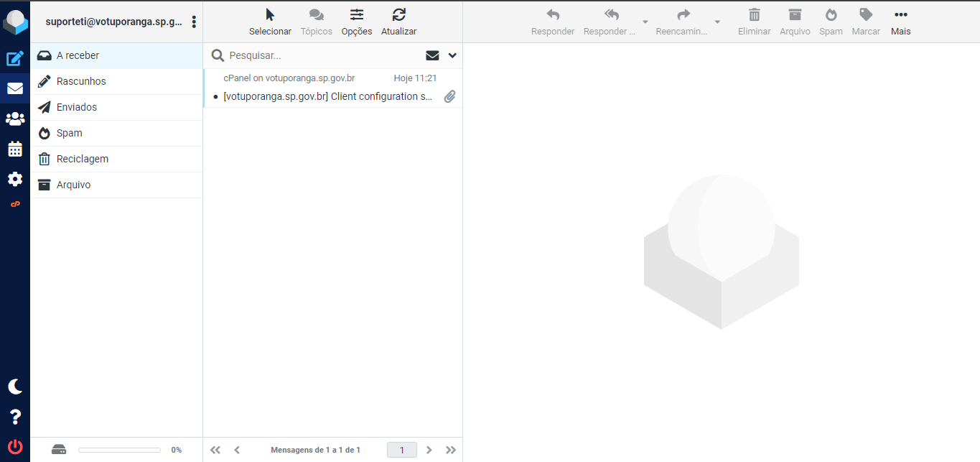Click the attachment paperclip icon
This screenshot has height=462, width=980.
(x=449, y=96)
